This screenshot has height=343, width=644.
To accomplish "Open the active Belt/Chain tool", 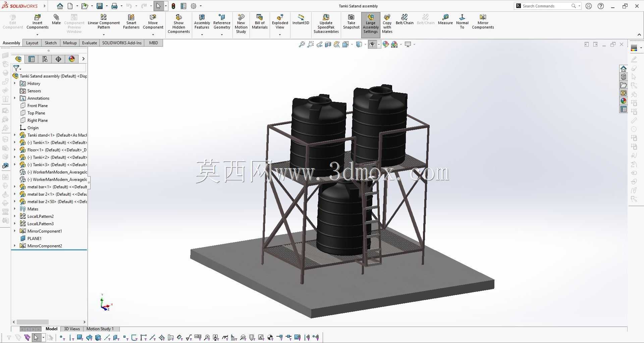I will click(405, 19).
